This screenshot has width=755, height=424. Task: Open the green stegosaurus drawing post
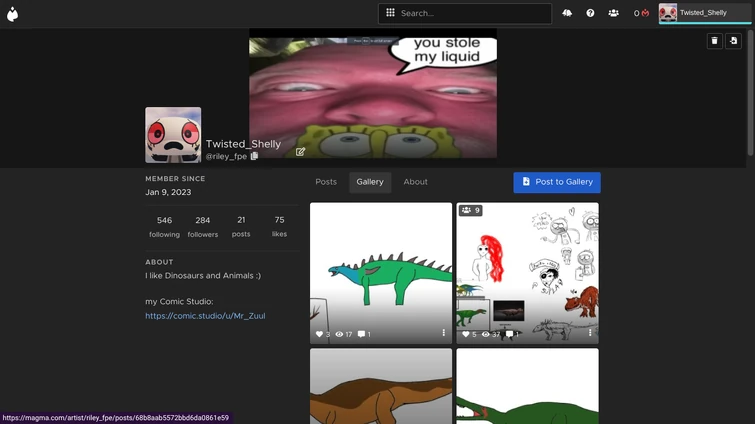(x=381, y=273)
